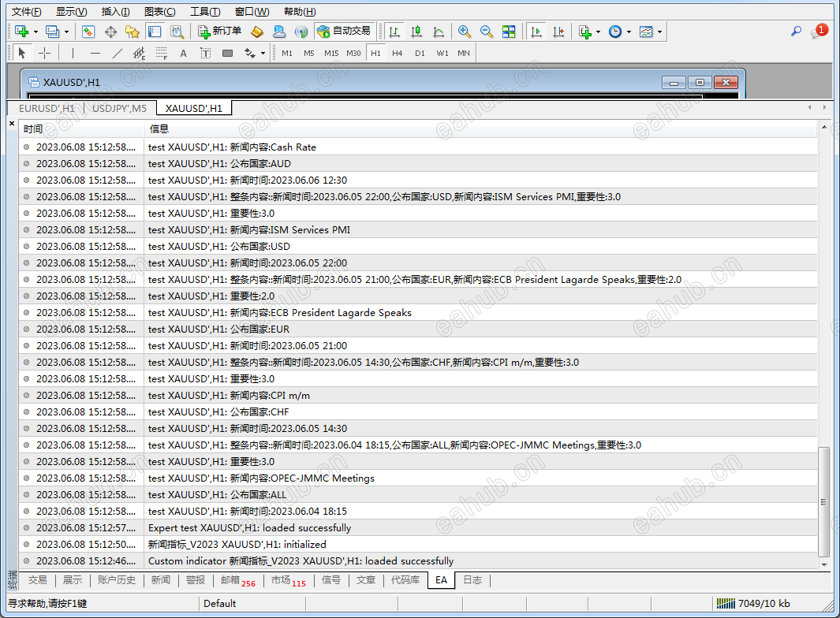This screenshot has width=840, height=618.
Task: Click the virtual hosting cloud icon
Action: [279, 32]
